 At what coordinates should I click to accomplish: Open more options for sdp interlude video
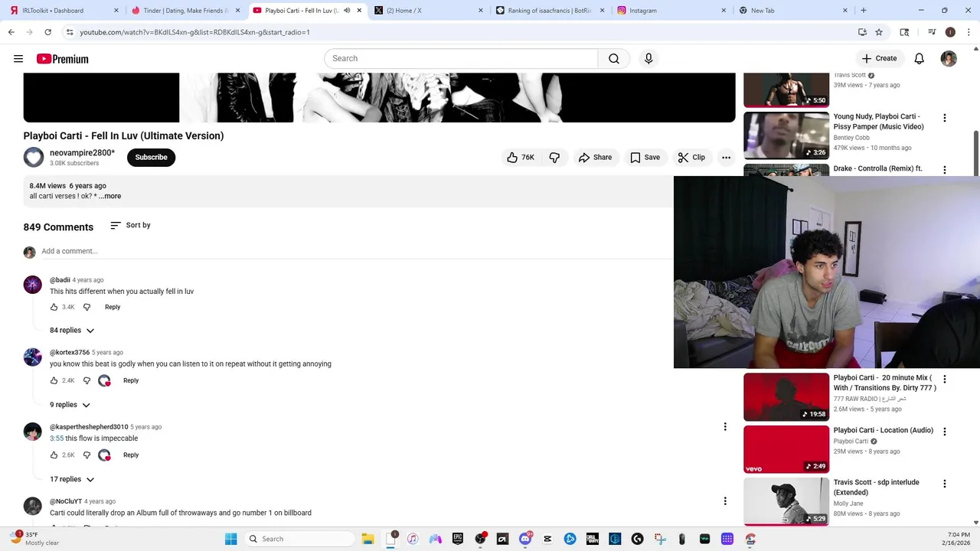pos(945,484)
